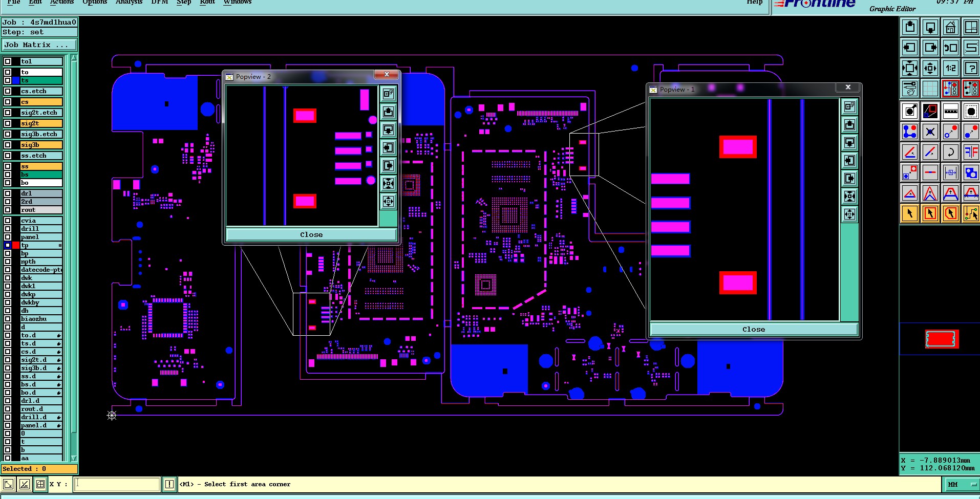
Task: Click zoom-in icon in Popview - 1 sidebar
Action: (x=849, y=196)
